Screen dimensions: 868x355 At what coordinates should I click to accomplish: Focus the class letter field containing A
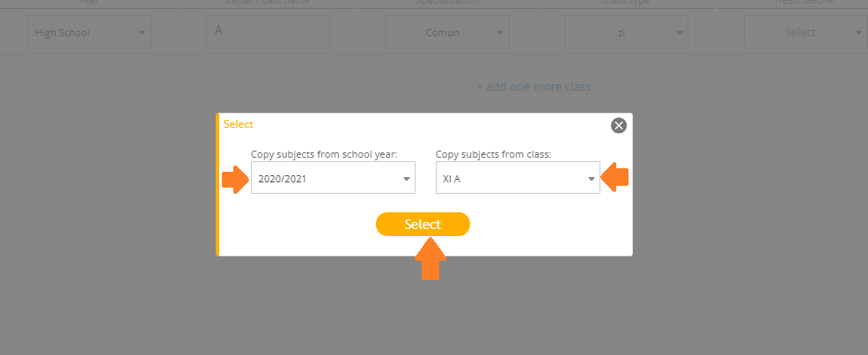click(268, 32)
